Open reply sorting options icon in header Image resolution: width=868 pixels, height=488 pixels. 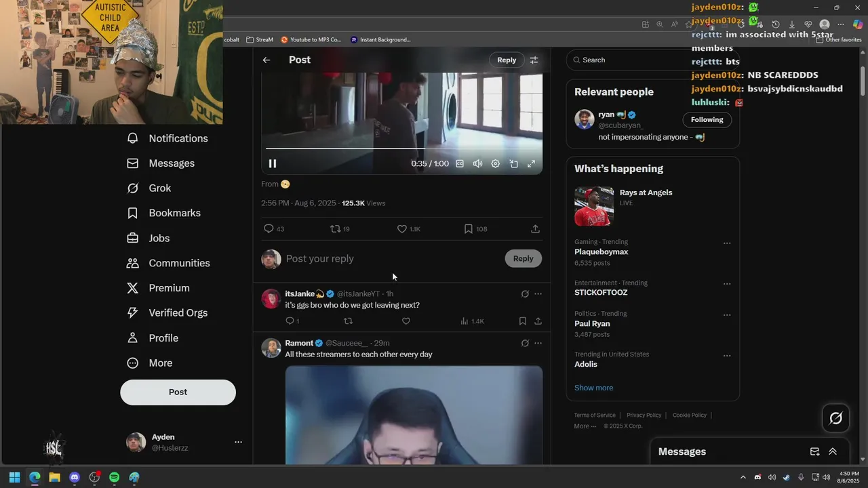point(534,60)
